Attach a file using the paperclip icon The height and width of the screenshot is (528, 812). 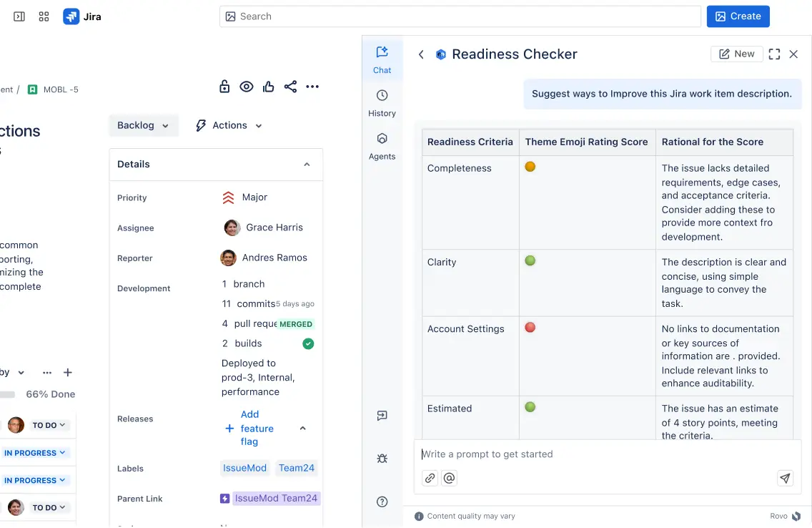pyautogui.click(x=429, y=477)
